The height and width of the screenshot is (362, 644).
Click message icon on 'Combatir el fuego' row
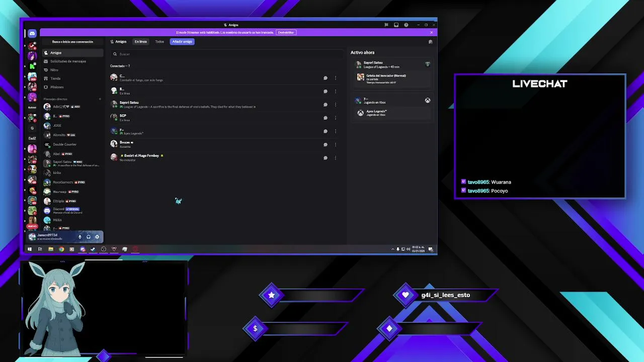(x=326, y=78)
